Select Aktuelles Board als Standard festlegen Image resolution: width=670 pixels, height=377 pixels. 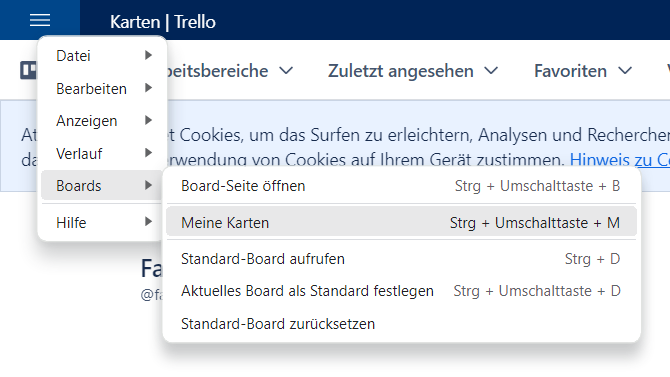[401, 291]
